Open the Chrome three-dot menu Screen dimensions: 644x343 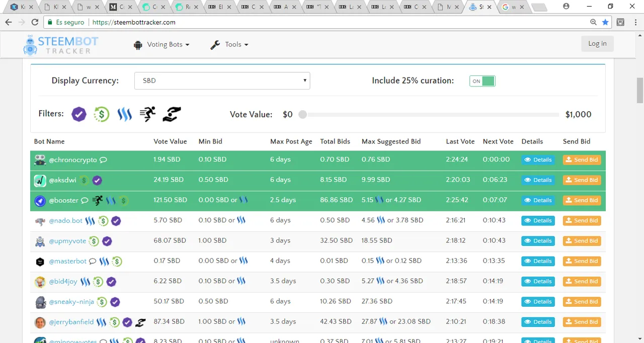click(x=636, y=22)
